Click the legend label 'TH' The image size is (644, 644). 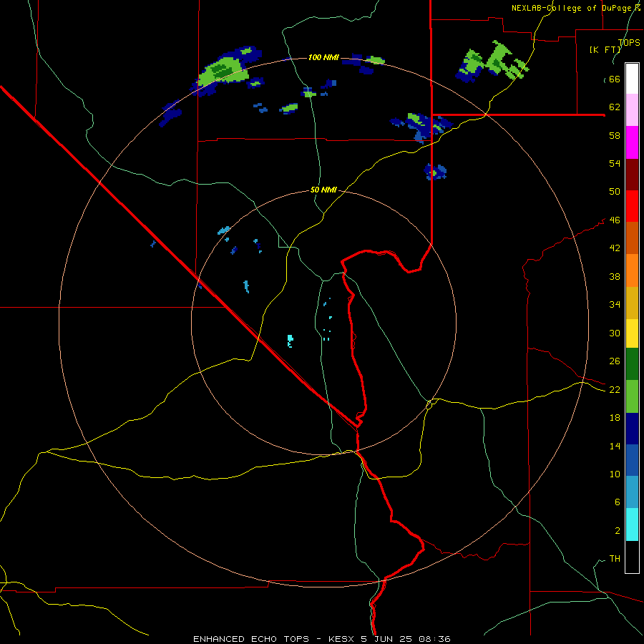click(x=615, y=559)
